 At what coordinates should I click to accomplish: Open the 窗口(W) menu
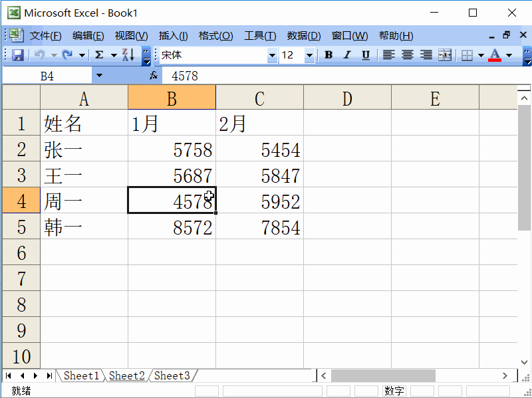point(350,36)
